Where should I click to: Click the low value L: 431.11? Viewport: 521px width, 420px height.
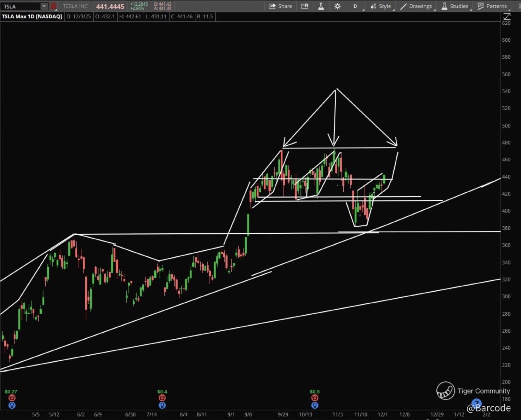pyautogui.click(x=156, y=17)
